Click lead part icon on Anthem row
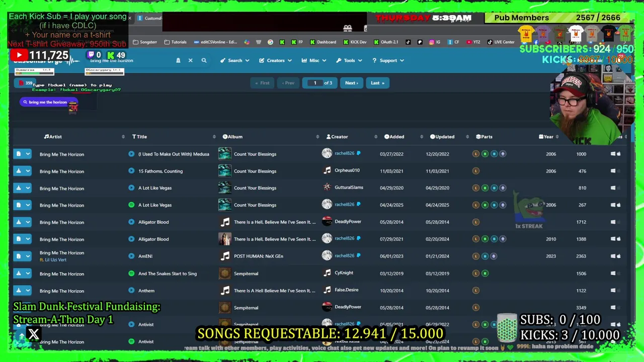Image resolution: width=644 pixels, height=362 pixels. [476, 291]
